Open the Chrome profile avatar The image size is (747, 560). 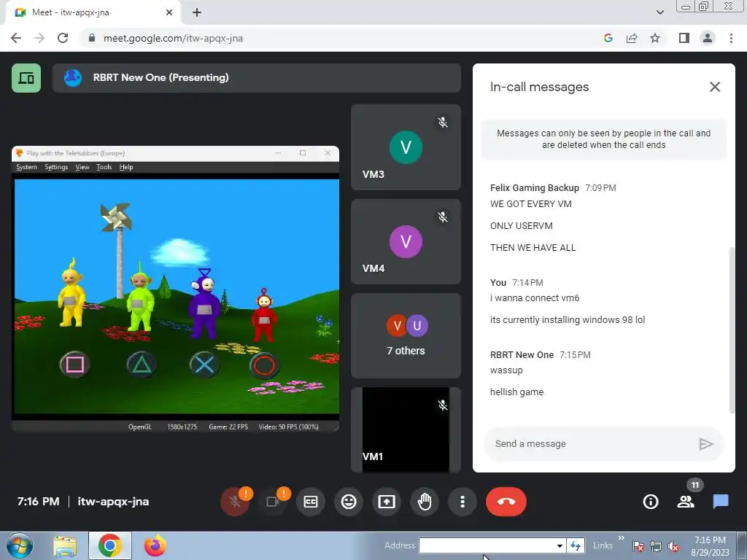708,38
